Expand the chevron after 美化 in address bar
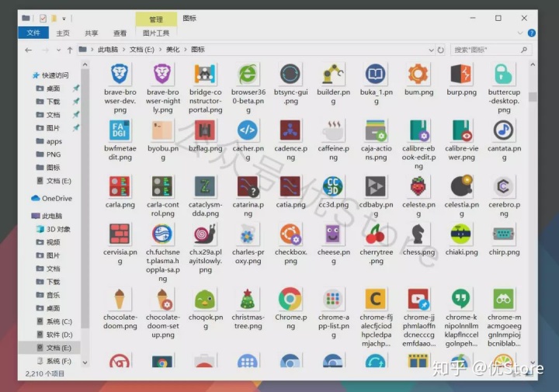Image resolution: width=559 pixels, height=392 pixels. (x=186, y=50)
